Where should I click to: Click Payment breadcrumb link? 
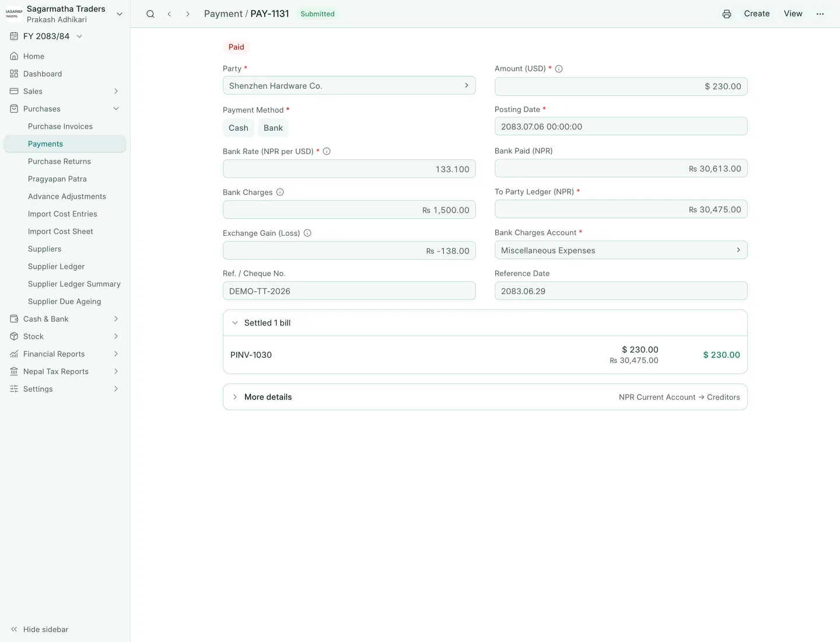(x=223, y=14)
